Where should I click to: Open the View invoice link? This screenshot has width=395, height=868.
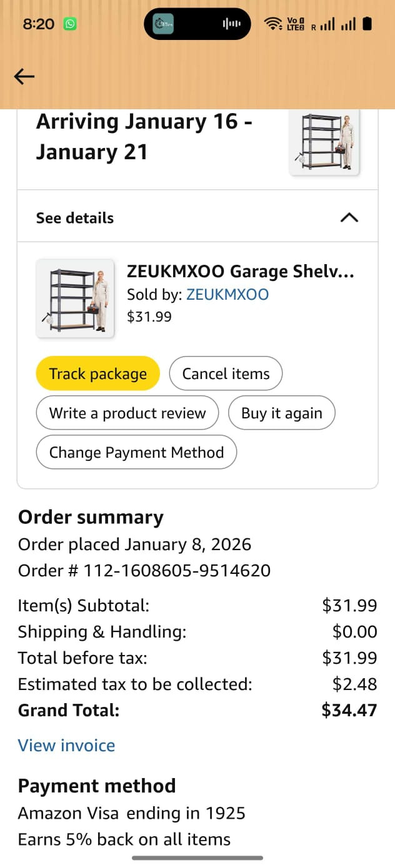point(66,745)
